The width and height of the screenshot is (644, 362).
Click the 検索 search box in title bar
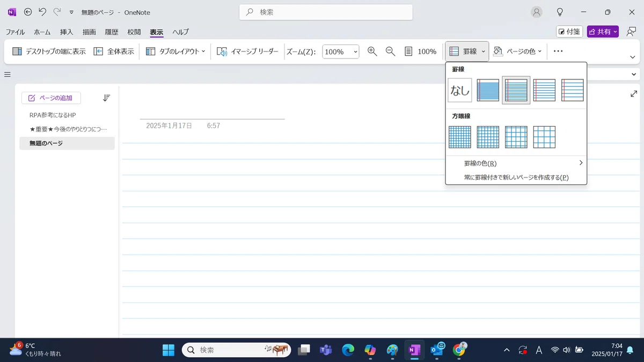tap(326, 12)
